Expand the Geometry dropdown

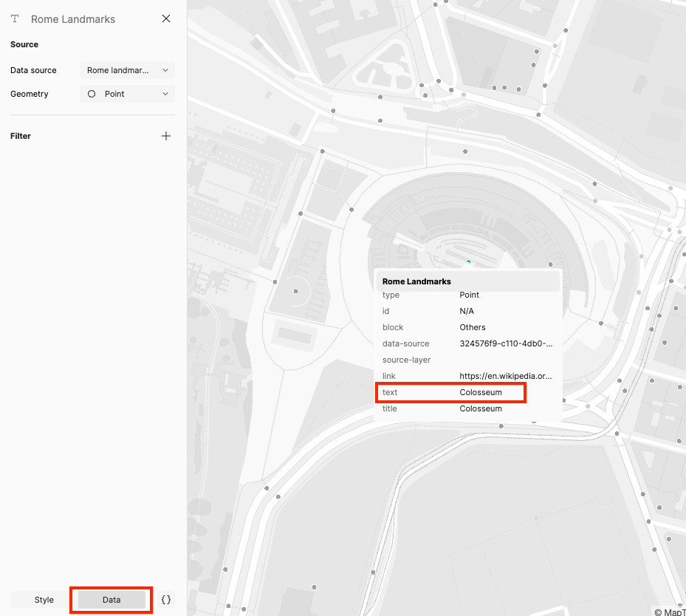[128, 94]
